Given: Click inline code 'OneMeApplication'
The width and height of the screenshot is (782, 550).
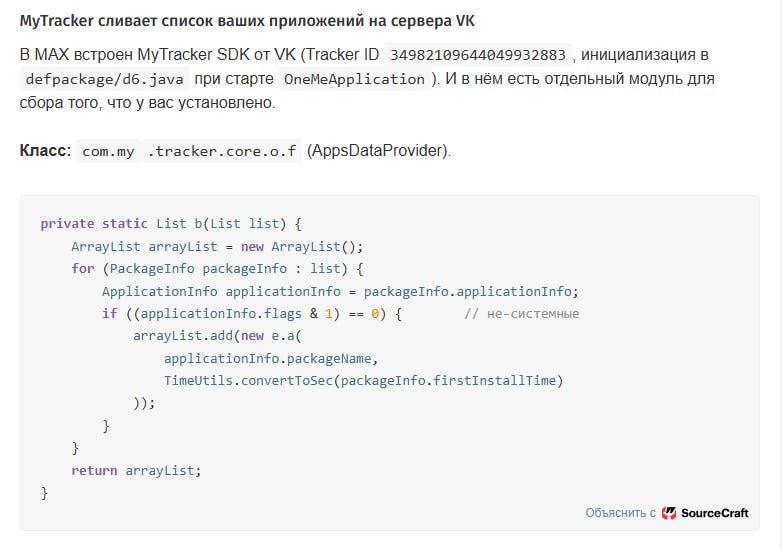Looking at the screenshot, I should [x=354, y=79].
